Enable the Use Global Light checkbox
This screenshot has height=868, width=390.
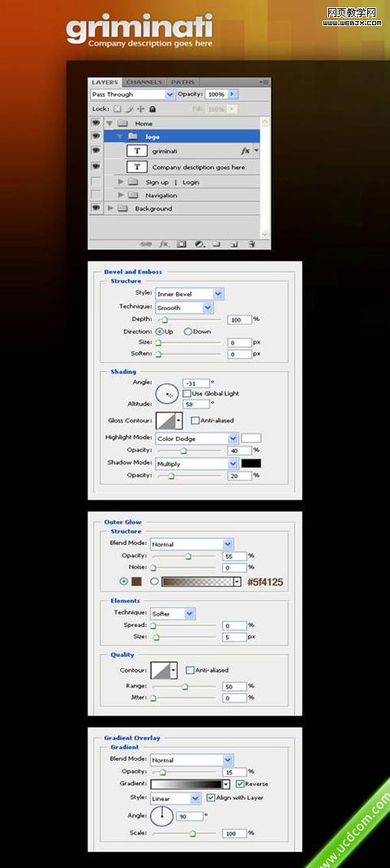tap(187, 393)
